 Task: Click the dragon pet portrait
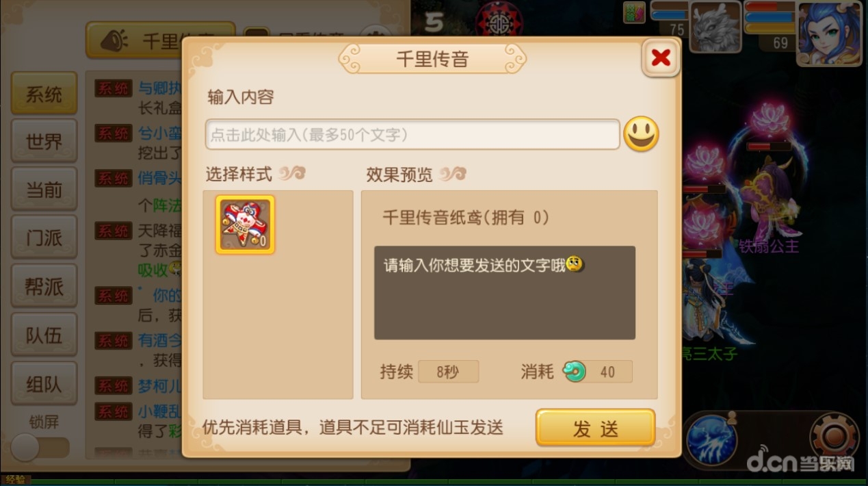tap(715, 27)
